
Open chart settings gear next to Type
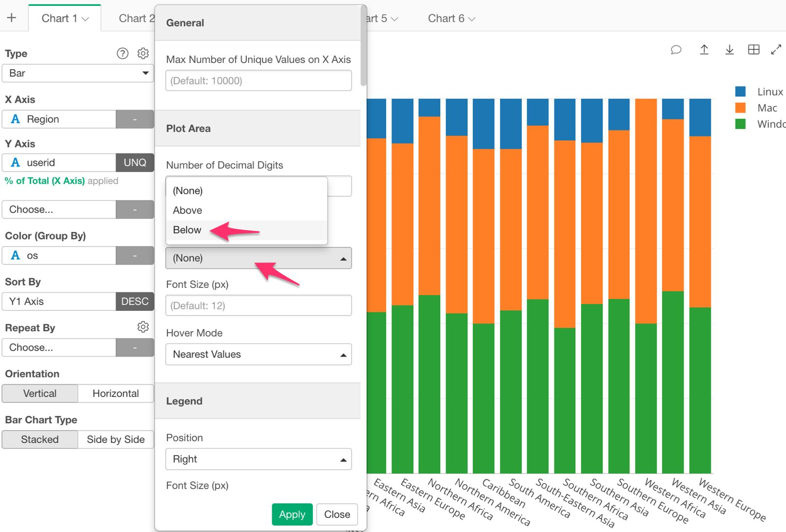(x=143, y=53)
